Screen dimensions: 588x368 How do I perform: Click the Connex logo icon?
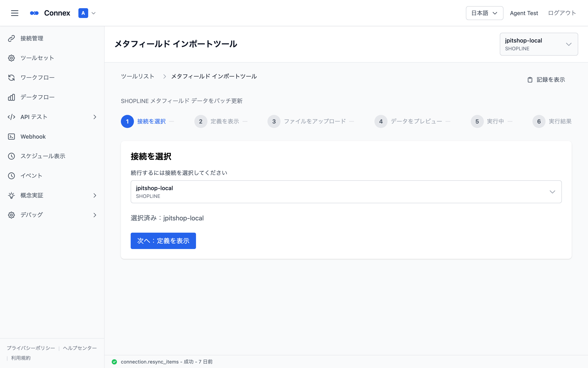34,13
